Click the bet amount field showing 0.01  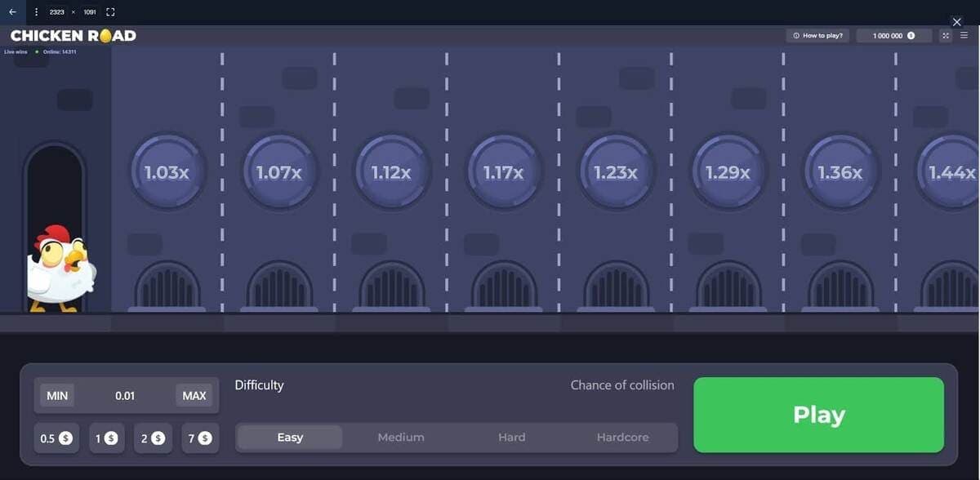[x=125, y=396]
